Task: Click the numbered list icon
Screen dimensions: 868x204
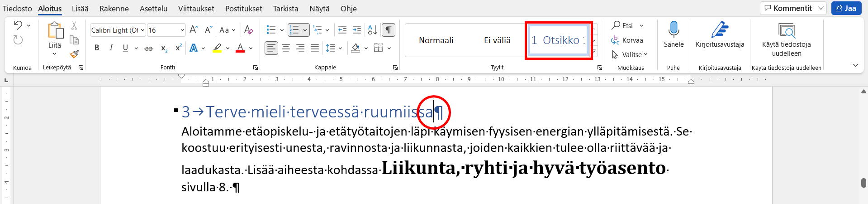Action: tap(294, 30)
